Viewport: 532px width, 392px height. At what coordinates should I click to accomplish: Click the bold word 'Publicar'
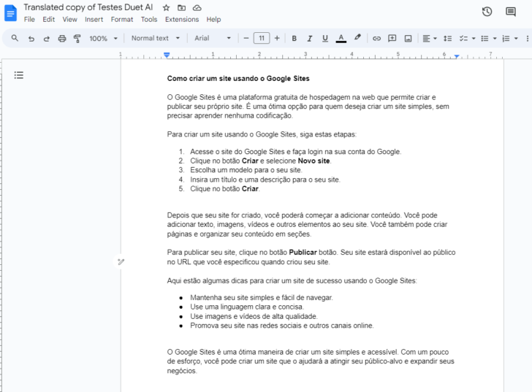coord(303,253)
